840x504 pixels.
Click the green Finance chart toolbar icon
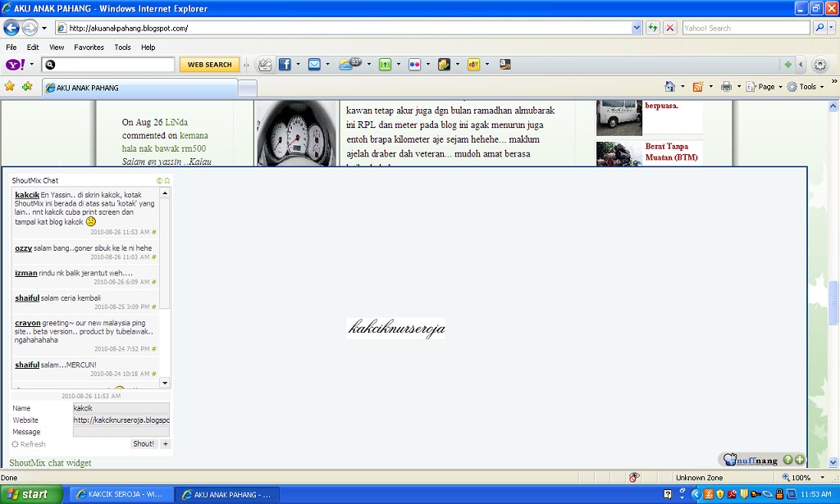coord(386,65)
